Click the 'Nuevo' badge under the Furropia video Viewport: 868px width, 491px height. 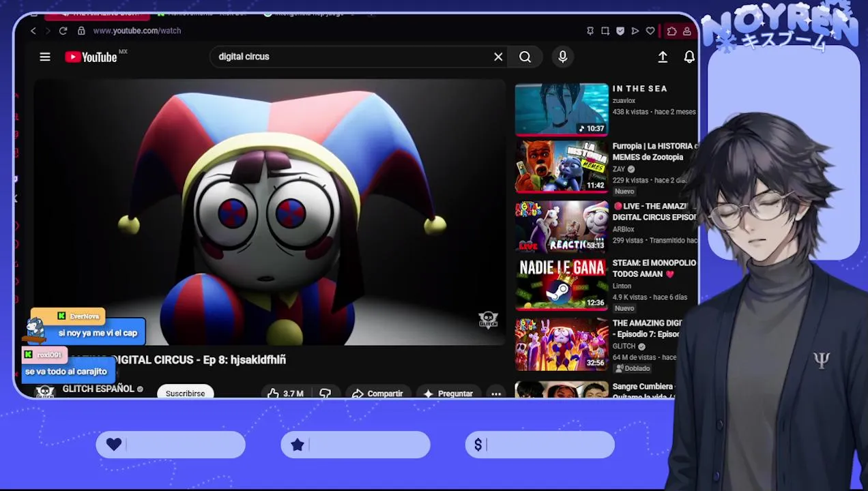(x=624, y=192)
